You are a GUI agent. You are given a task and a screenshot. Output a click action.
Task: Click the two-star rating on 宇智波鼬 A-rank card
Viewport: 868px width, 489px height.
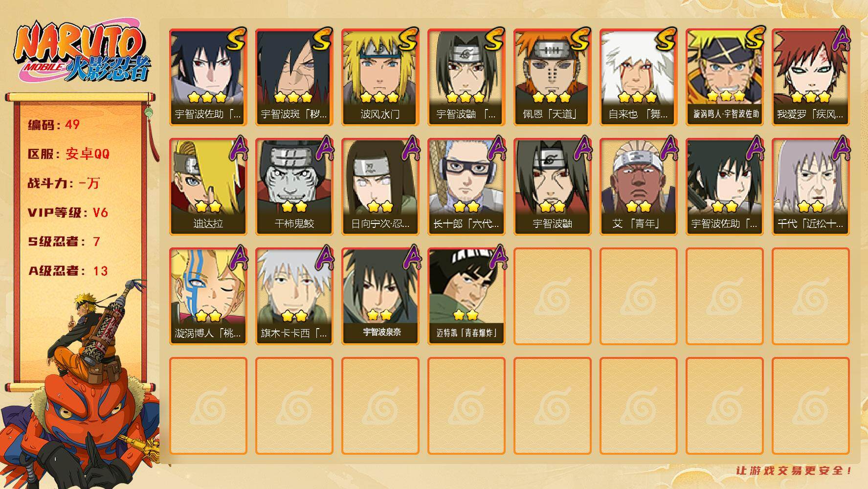point(552,206)
